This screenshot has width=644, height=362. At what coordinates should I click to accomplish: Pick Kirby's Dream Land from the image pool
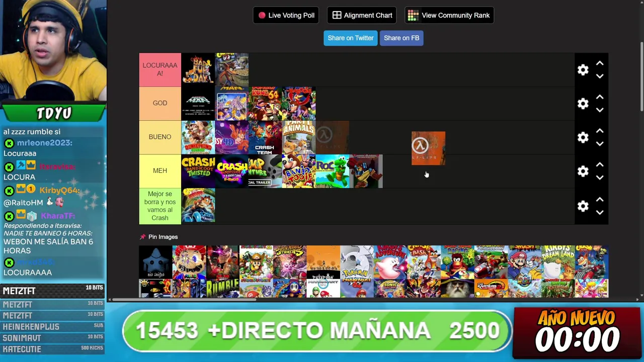coord(558,262)
